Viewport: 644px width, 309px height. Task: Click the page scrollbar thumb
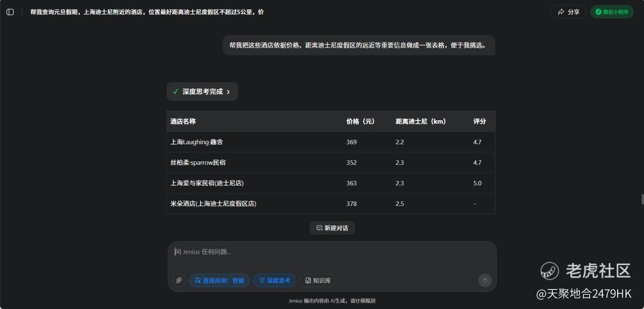coord(642,199)
